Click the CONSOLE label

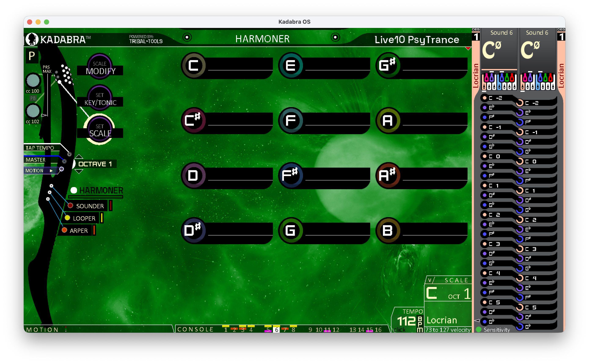click(x=195, y=329)
